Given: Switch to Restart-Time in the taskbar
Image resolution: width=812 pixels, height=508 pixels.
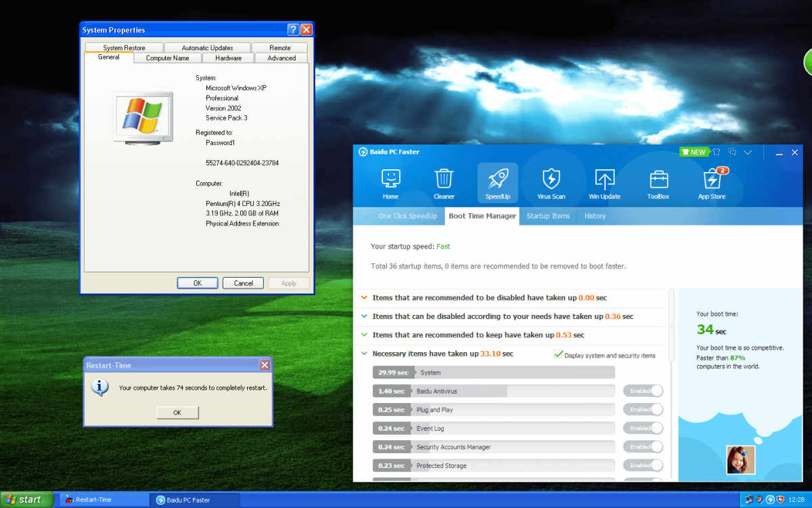Looking at the screenshot, I should 105,500.
